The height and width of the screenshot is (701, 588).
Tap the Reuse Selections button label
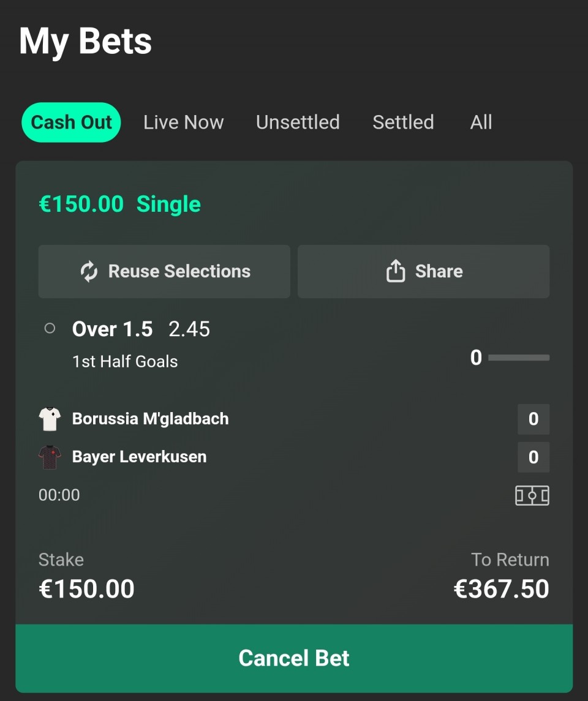179,272
